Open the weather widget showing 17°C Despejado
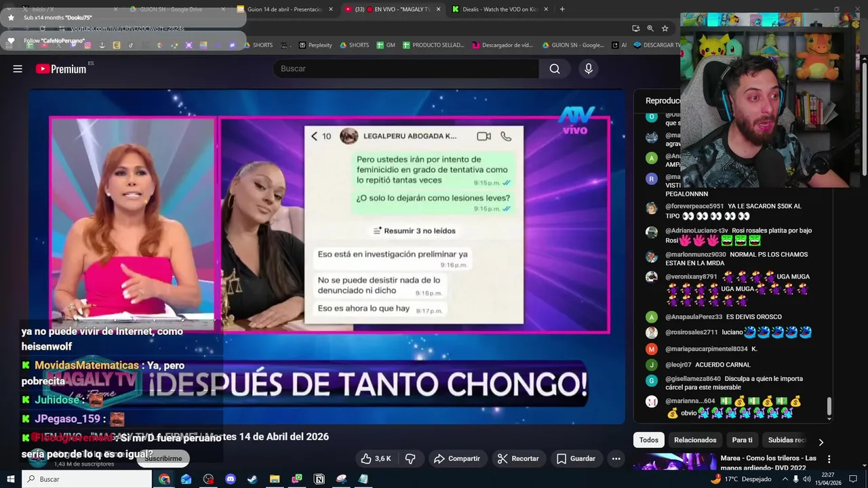The height and width of the screenshot is (488, 868). [x=741, y=479]
